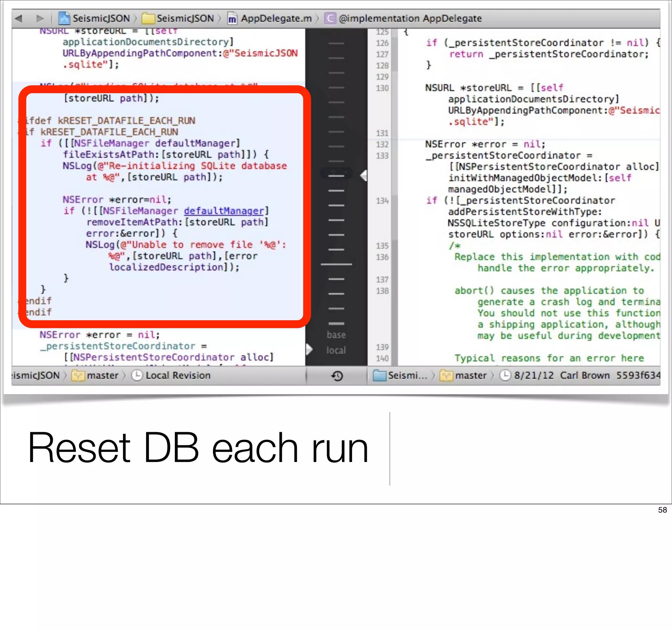672x630 pixels.
Task: Click the '#ifdef kRESET_DATAFILE_EACH_RUN' line
Action: point(107,121)
